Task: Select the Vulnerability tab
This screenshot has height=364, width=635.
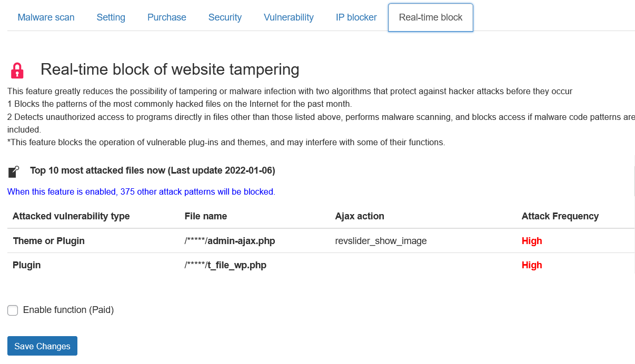Action: (x=289, y=17)
